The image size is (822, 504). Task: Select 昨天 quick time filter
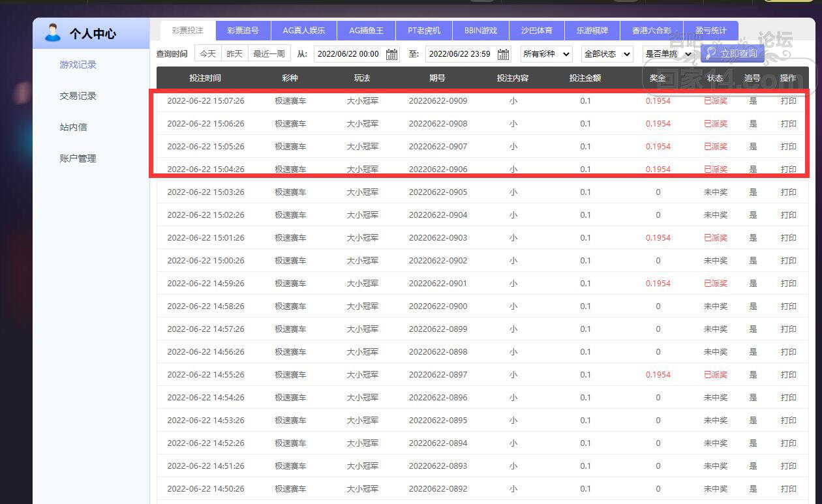coord(235,53)
